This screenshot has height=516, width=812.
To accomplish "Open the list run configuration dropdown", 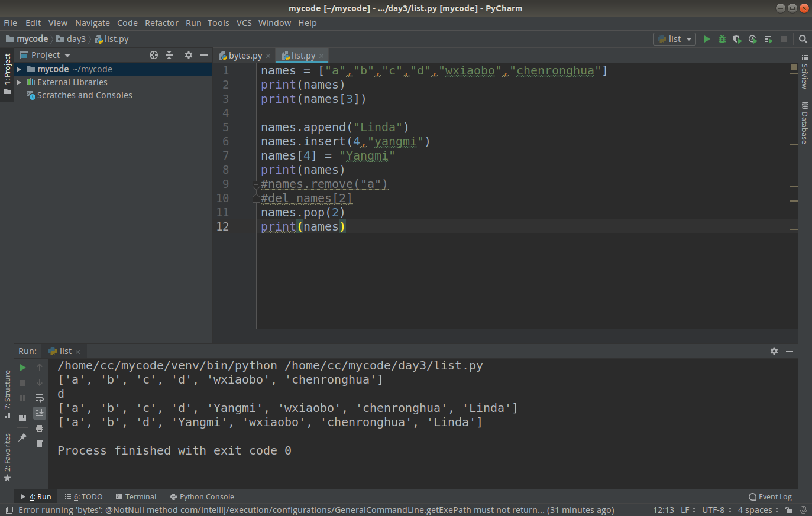I will pos(675,39).
